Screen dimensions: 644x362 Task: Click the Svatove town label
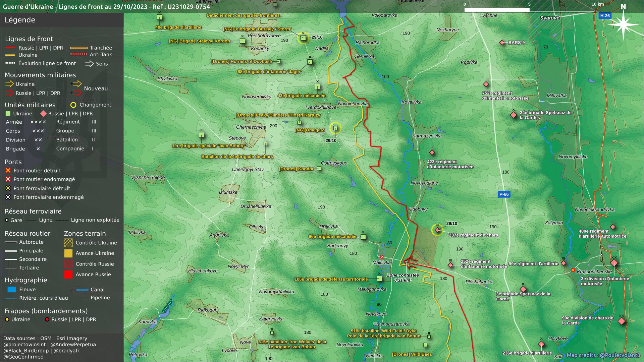coord(550,18)
